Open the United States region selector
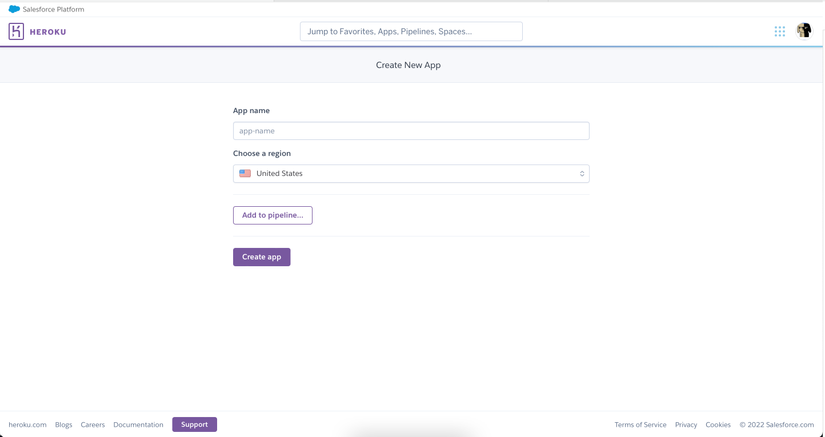Viewport: 825px width, 437px height. click(x=411, y=174)
